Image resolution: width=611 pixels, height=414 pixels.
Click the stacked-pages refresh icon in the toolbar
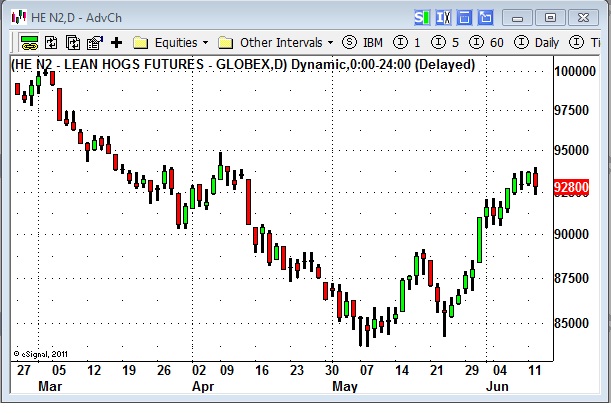(73, 42)
